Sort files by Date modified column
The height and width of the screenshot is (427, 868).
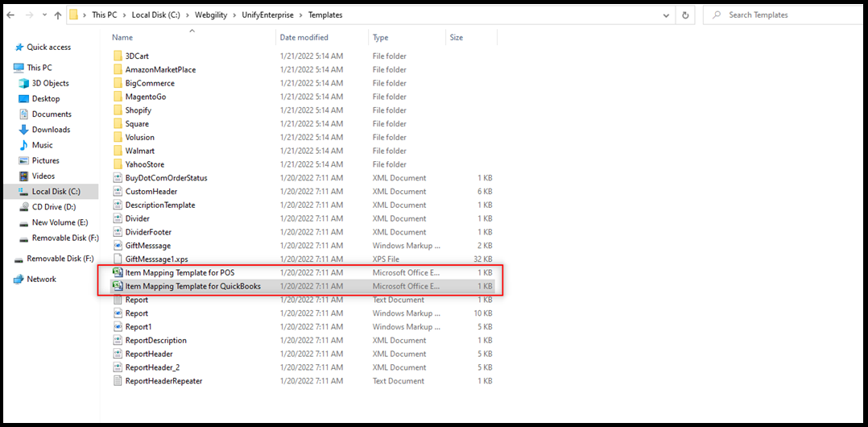[x=304, y=37]
